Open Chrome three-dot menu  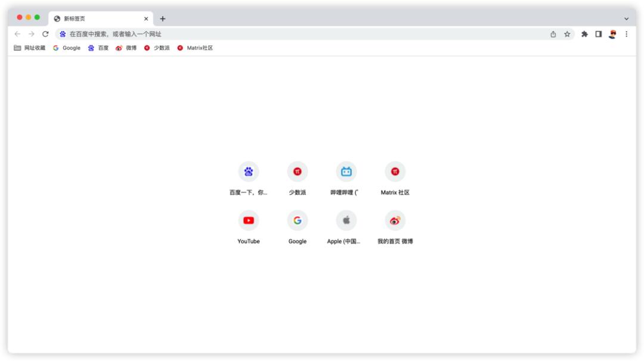pos(626,34)
